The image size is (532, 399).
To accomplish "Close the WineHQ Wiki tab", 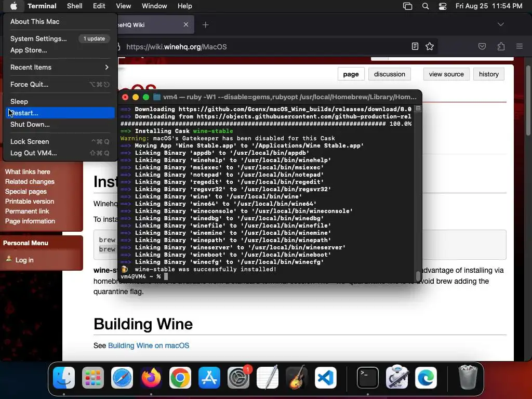I will point(186,24).
